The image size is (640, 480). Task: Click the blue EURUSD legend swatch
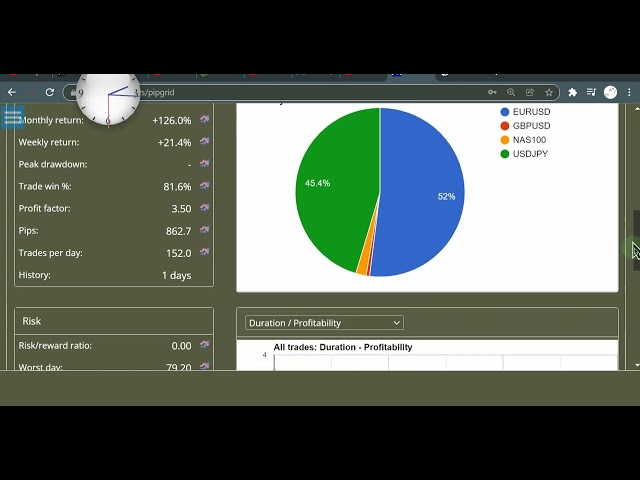[505, 112]
